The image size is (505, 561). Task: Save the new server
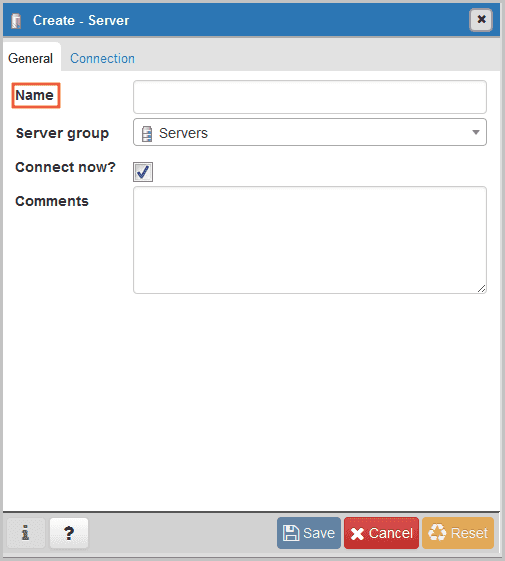click(309, 533)
